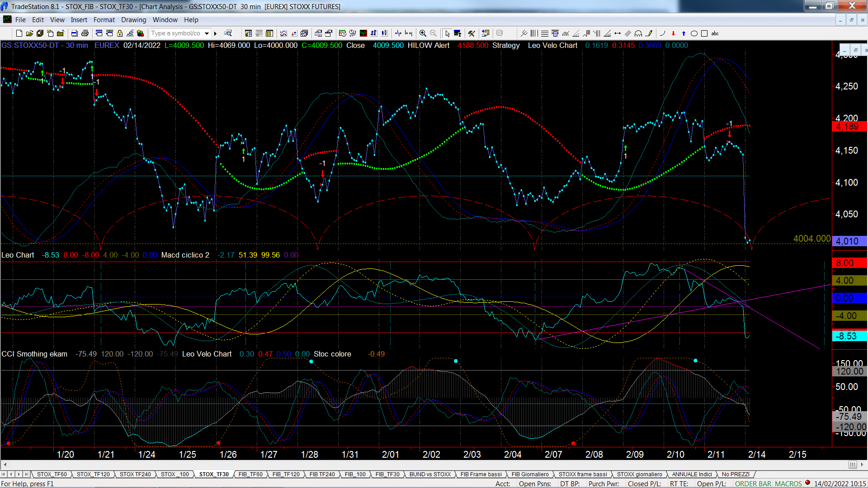Viewport: 868px width, 488px height.
Task: Open the Insert menu
Action: tap(79, 20)
